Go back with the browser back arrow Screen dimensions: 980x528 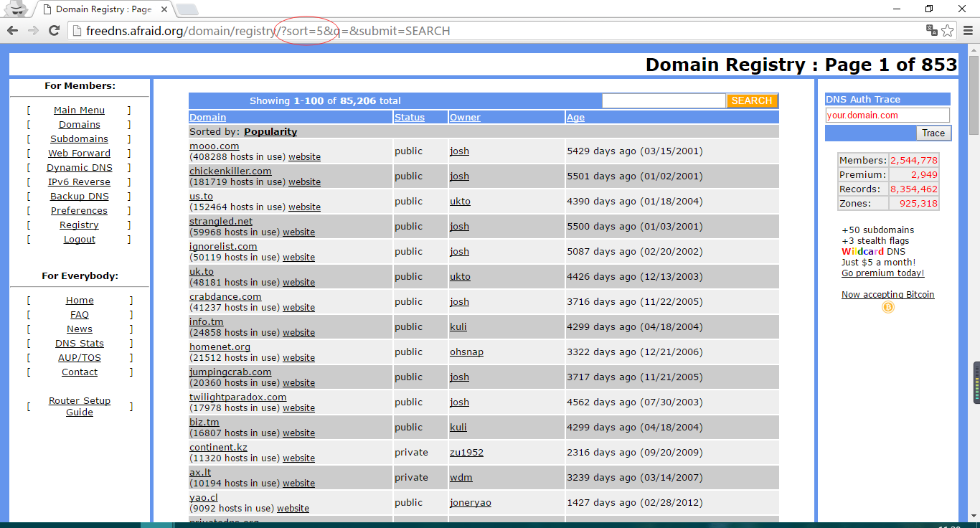pos(12,31)
